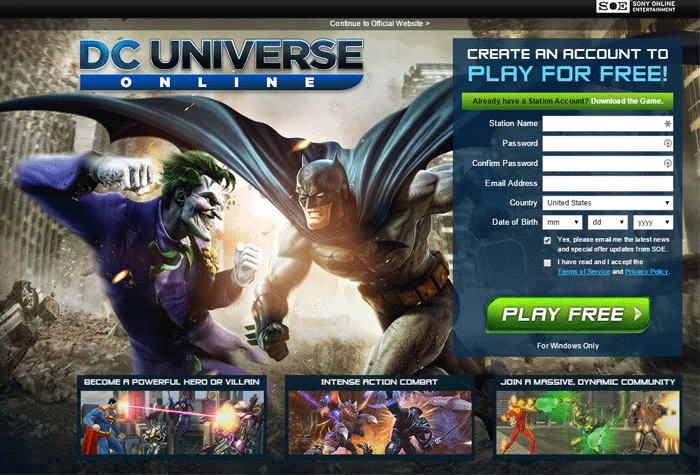
Task: Click into the Email Address input field
Action: [608, 183]
